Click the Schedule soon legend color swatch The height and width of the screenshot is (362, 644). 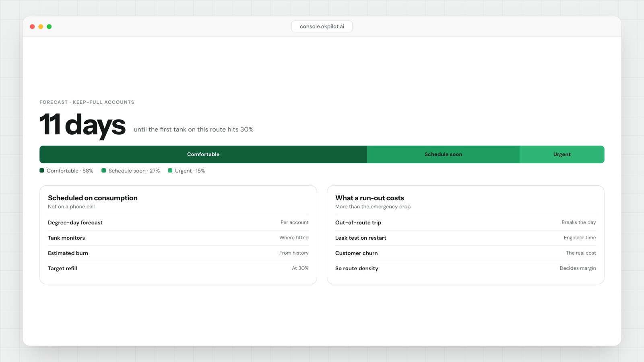pyautogui.click(x=104, y=171)
